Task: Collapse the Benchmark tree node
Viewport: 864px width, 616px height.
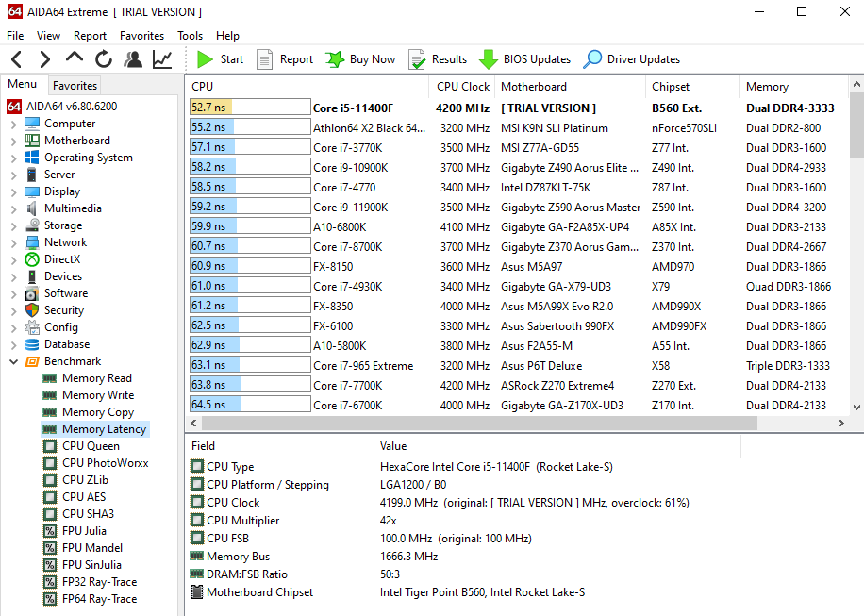Action: coord(14,361)
